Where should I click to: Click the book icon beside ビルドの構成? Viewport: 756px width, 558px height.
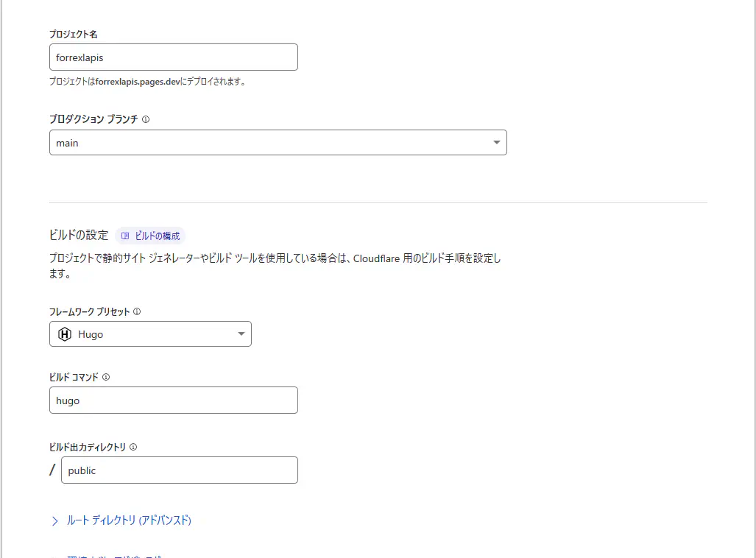125,236
